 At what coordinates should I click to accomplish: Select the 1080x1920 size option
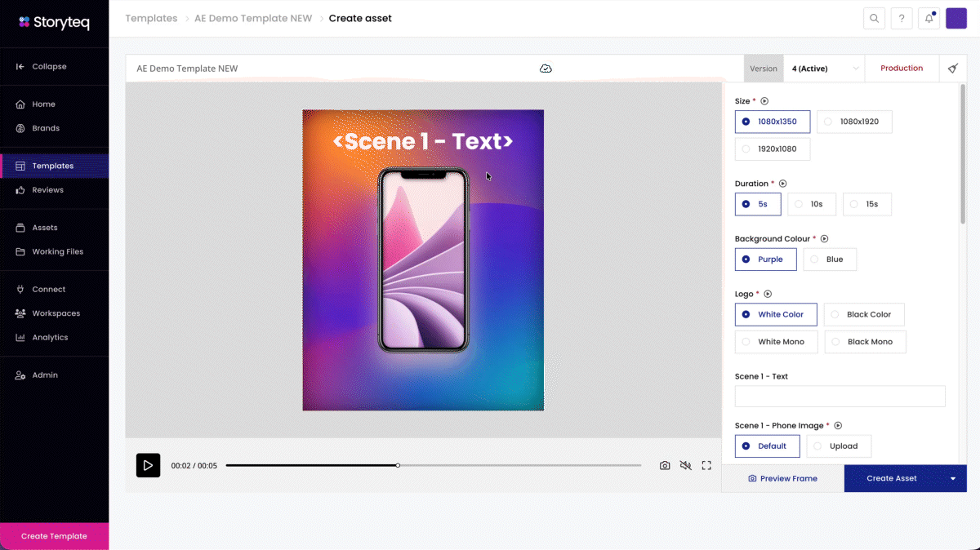pos(854,121)
